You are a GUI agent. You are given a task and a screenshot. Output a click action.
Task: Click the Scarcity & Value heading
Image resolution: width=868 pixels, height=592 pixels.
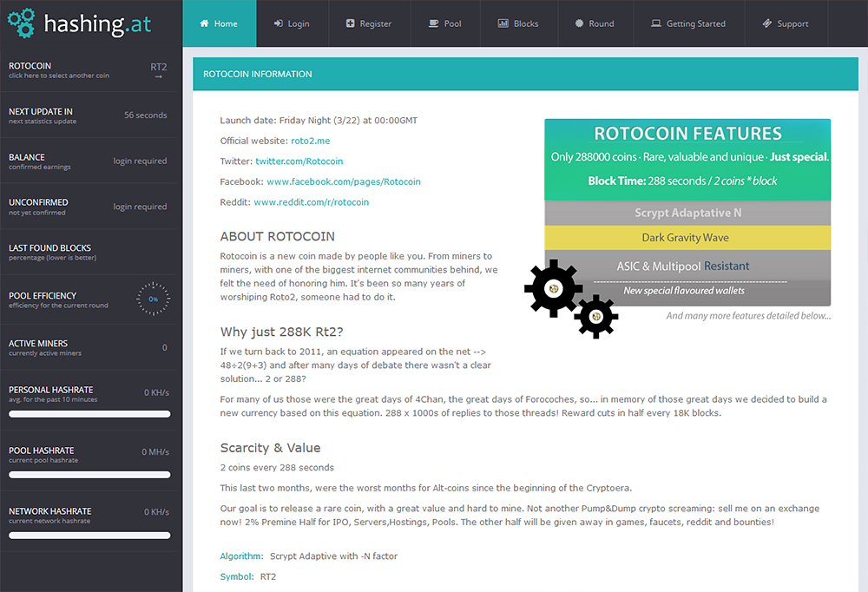point(270,447)
